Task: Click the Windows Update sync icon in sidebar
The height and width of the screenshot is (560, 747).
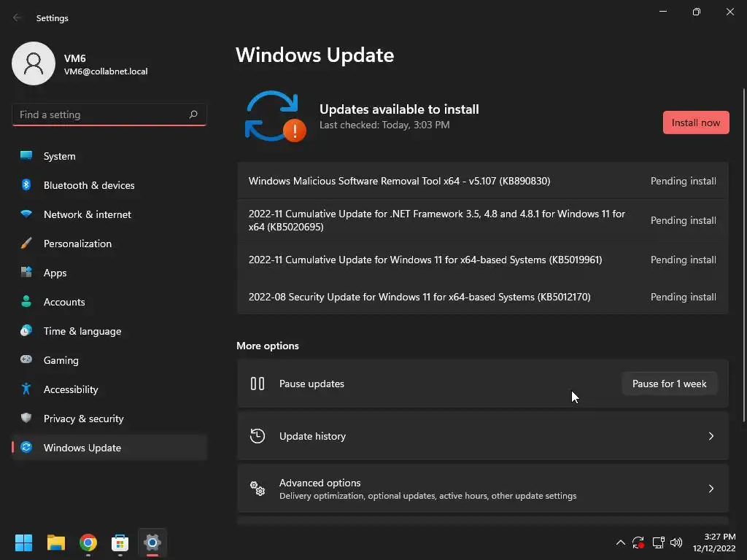Action: pyautogui.click(x=26, y=447)
